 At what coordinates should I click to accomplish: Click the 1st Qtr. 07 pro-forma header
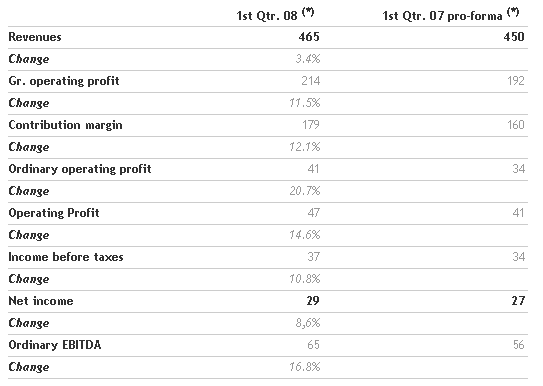[451, 15]
